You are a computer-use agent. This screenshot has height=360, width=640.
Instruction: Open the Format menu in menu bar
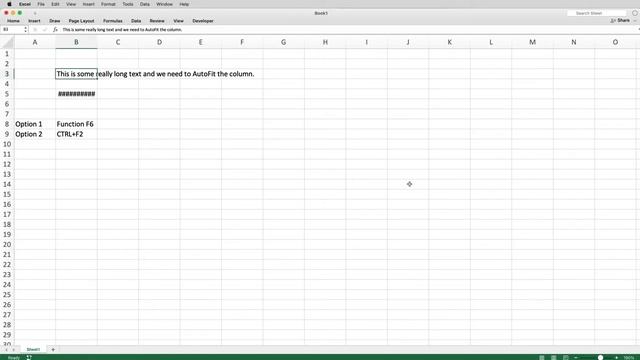(108, 4)
